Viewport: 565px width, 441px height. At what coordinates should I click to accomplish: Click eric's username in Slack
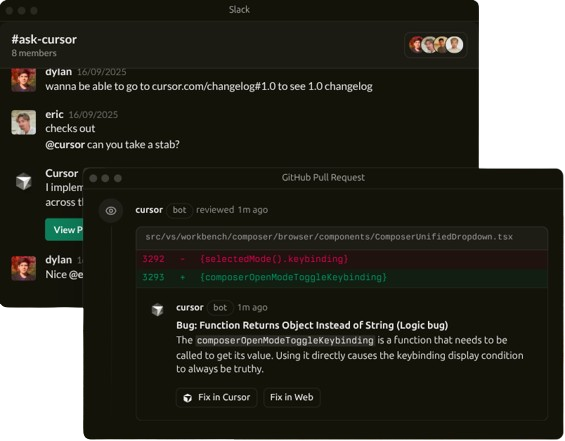click(54, 114)
